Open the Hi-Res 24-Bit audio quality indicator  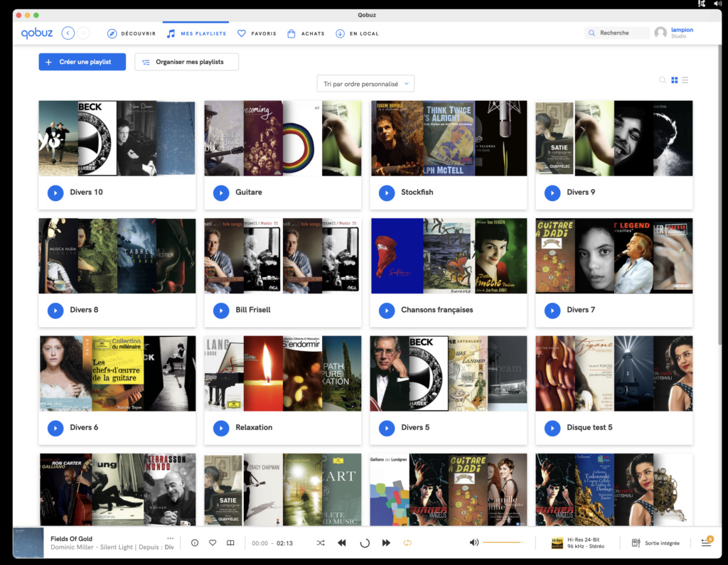(578, 543)
